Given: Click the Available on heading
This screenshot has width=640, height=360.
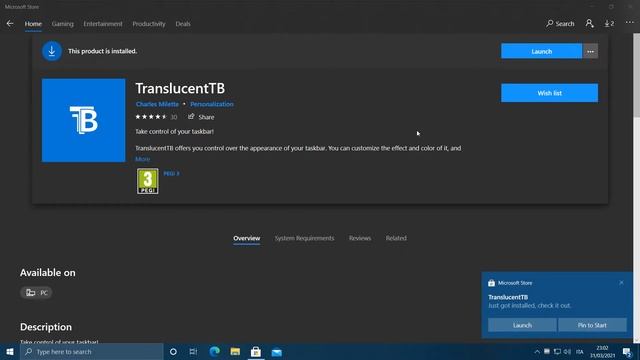Looking at the screenshot, I should tap(48, 273).
